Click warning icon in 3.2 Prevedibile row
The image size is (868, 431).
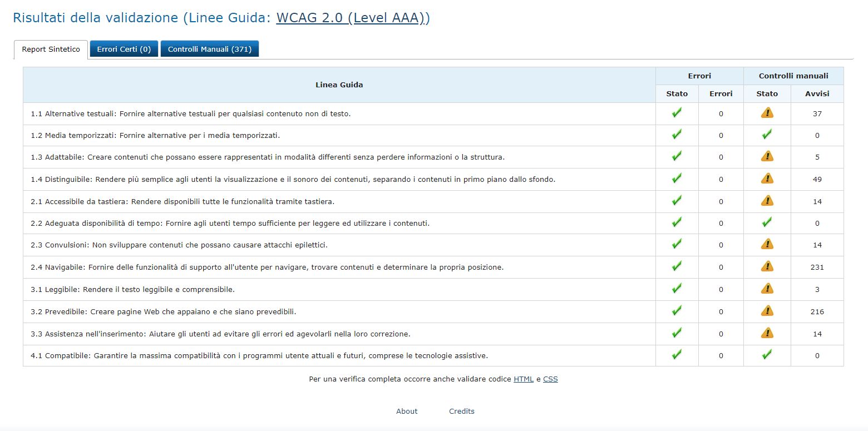(767, 311)
